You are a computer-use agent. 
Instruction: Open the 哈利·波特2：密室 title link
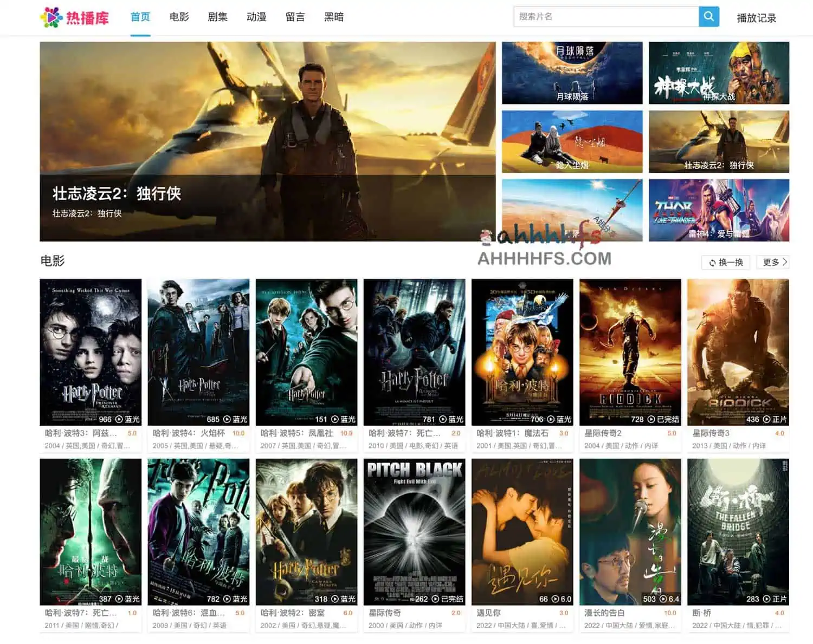[293, 613]
